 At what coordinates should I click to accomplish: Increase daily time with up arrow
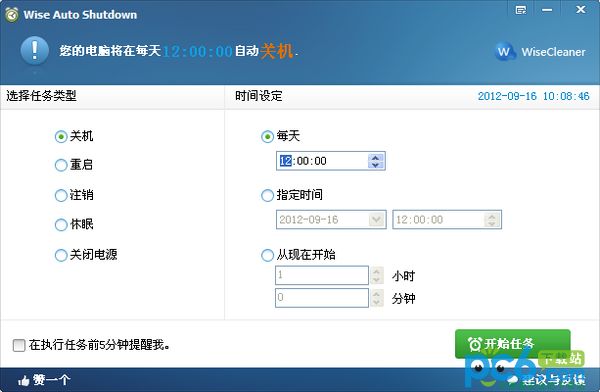(376, 157)
